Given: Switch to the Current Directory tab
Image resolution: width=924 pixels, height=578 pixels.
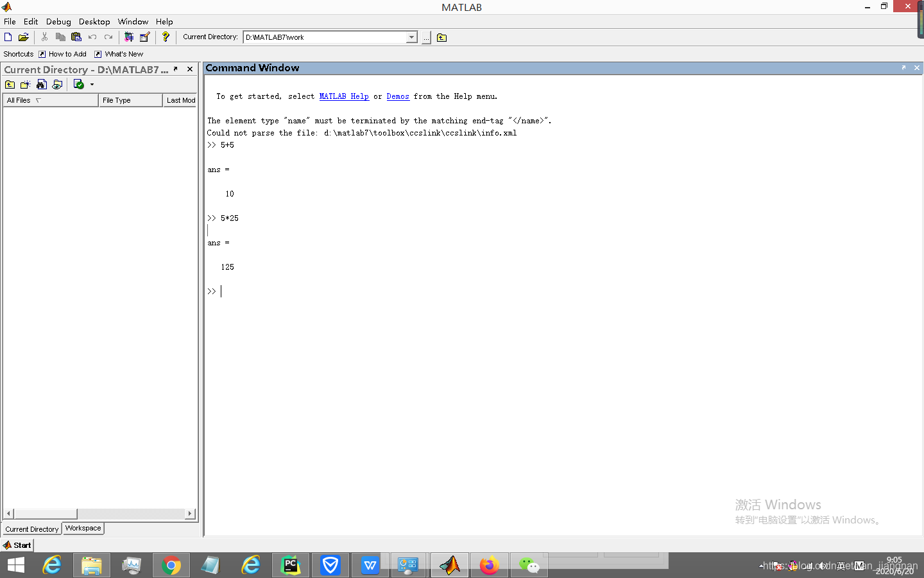Looking at the screenshot, I should [x=31, y=529].
